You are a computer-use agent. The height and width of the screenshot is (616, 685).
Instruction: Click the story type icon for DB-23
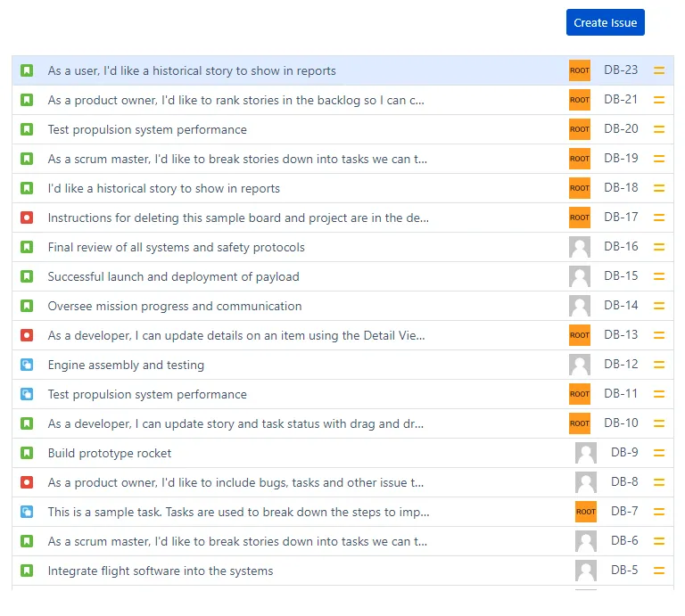click(x=27, y=70)
